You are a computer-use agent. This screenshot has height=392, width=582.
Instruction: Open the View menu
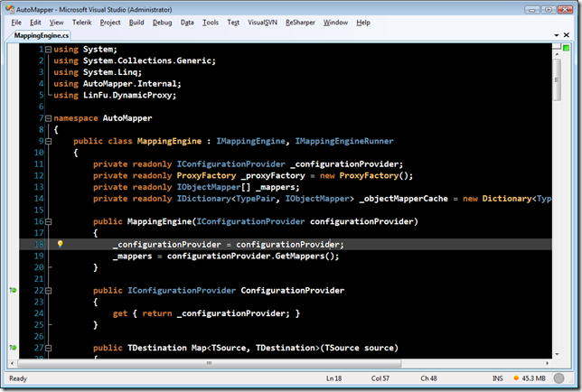56,23
